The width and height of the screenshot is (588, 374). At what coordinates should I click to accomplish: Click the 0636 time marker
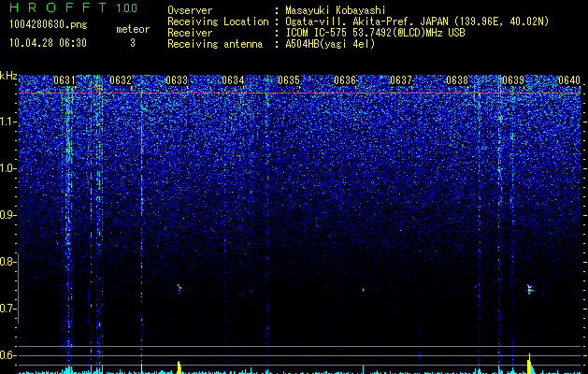pyautogui.click(x=345, y=80)
